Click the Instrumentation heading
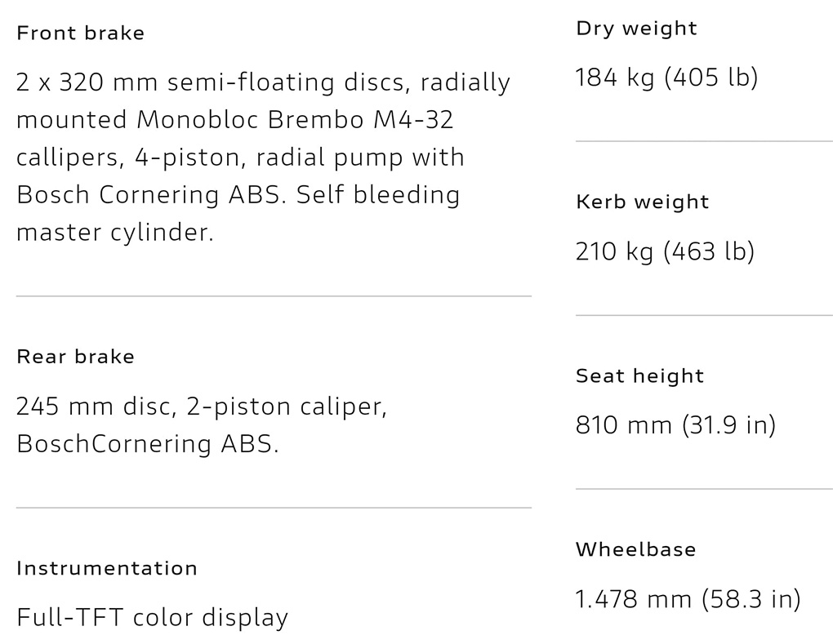This screenshot has width=833, height=644. 107,568
